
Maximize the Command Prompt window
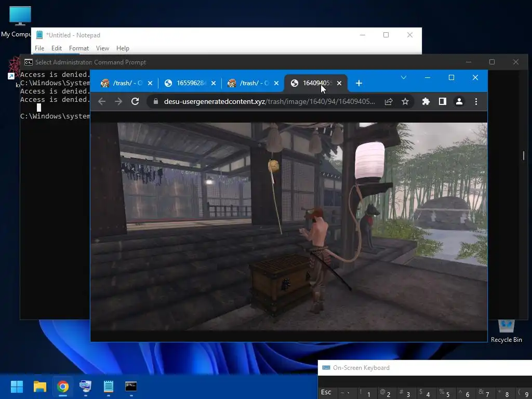[x=492, y=62]
